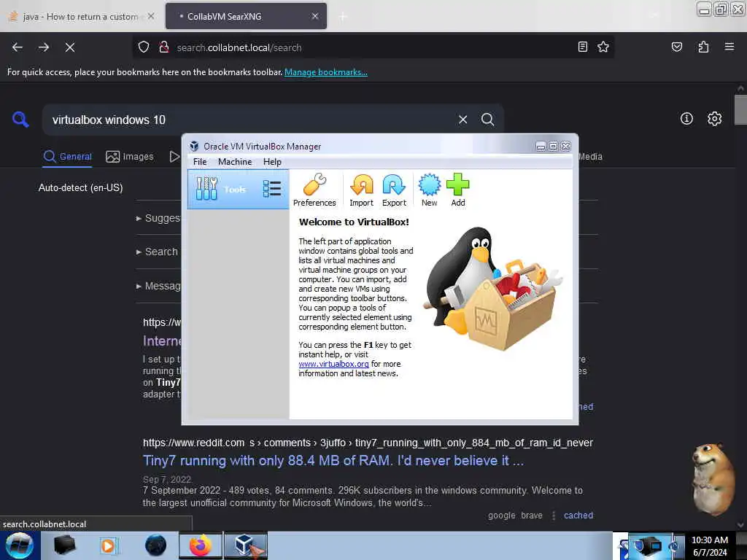Click the reddit.com result URL
This screenshot has height=560, width=747.
tap(368, 443)
